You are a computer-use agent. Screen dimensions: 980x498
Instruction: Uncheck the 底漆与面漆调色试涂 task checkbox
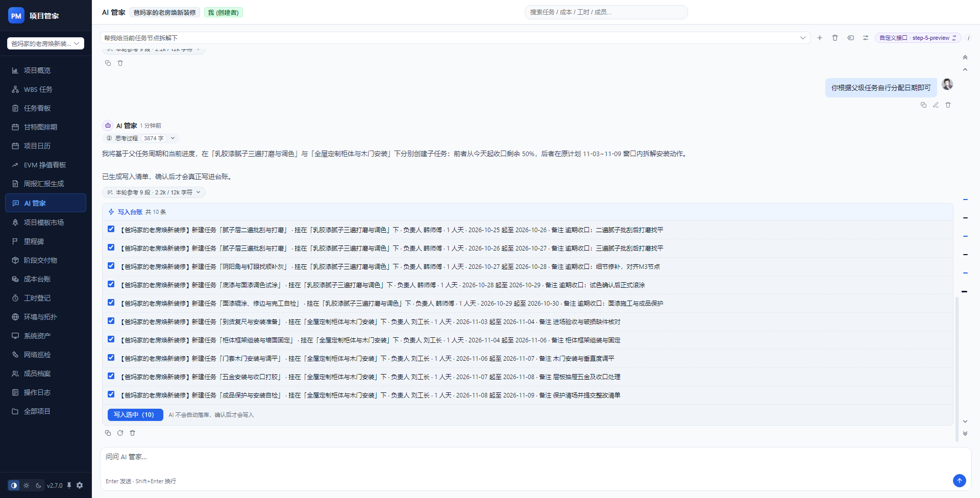click(x=111, y=284)
